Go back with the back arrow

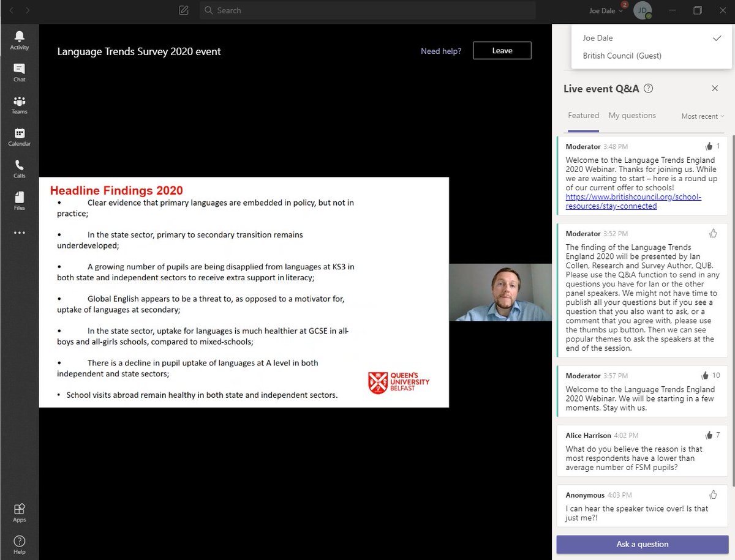coord(11,10)
